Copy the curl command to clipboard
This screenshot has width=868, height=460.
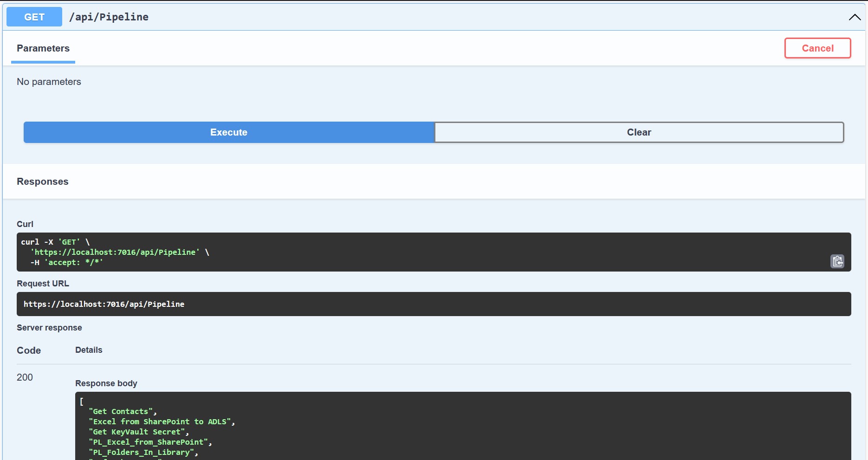click(x=837, y=261)
